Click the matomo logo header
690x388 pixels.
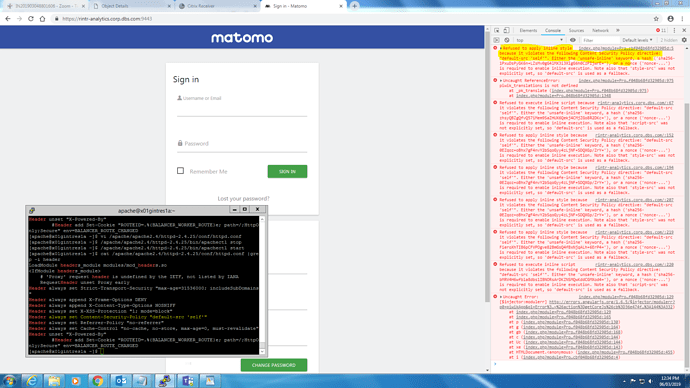[242, 38]
